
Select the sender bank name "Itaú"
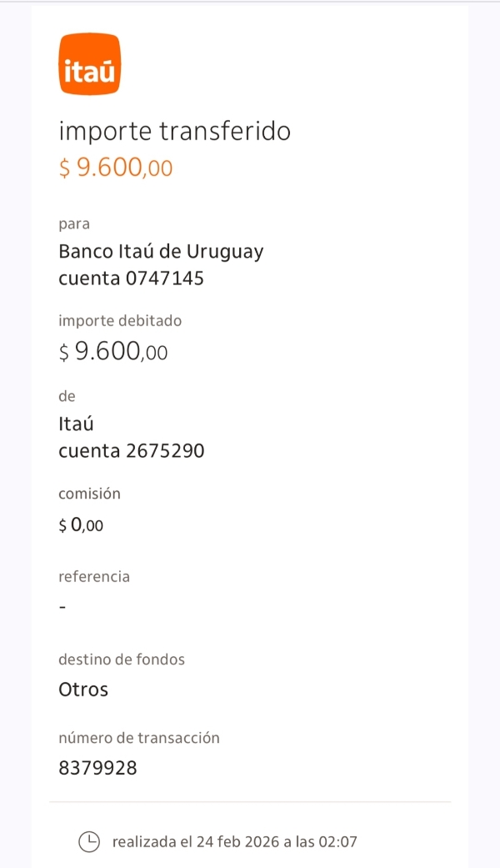point(76,424)
